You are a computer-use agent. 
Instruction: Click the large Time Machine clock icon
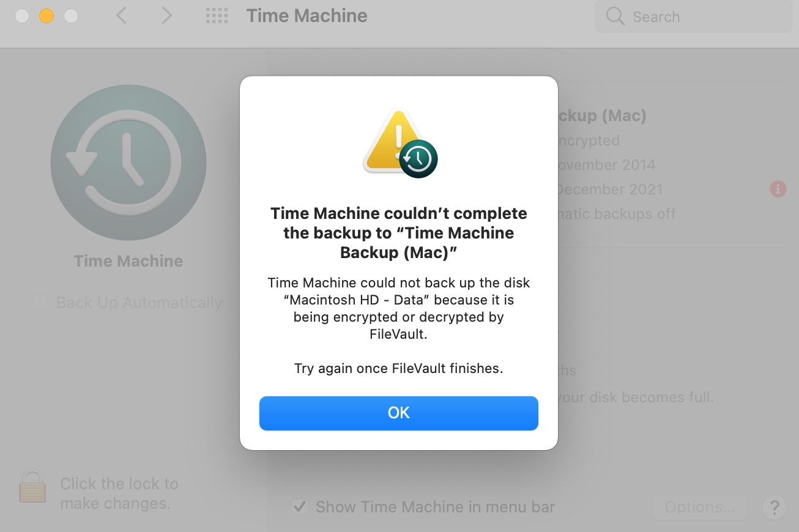[x=128, y=162]
